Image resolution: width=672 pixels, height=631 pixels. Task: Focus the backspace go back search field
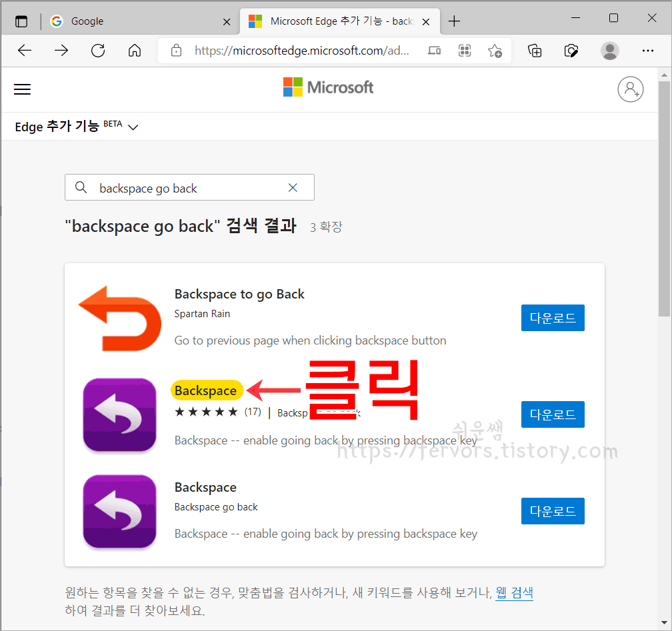[189, 187]
